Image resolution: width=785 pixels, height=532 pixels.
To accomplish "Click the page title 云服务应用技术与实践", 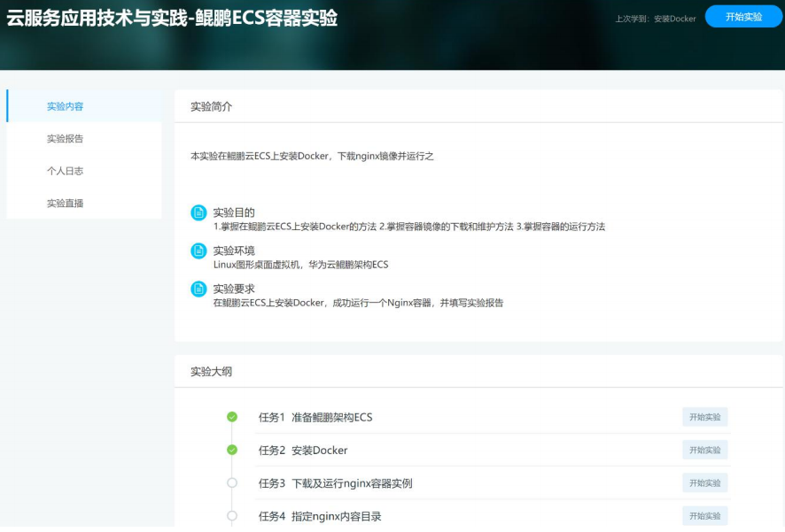I will [x=172, y=18].
